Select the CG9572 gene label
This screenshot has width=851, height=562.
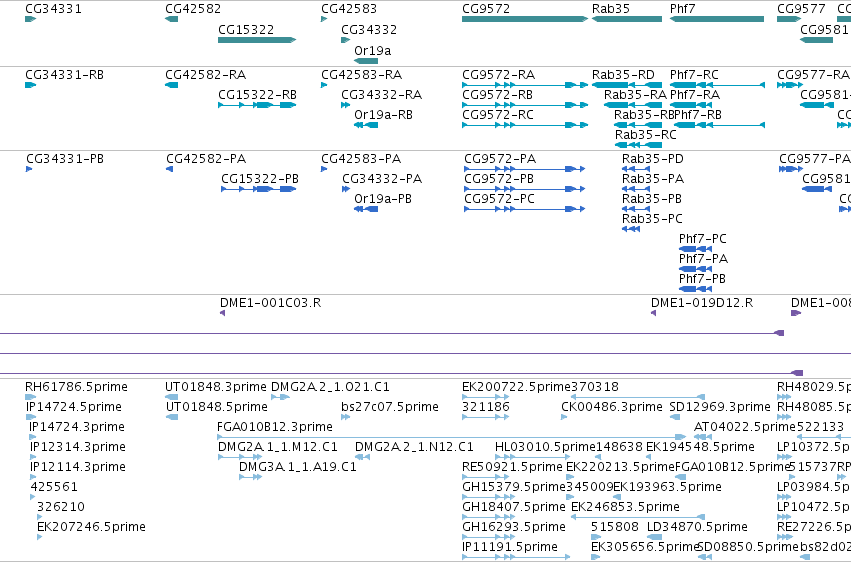click(x=486, y=9)
